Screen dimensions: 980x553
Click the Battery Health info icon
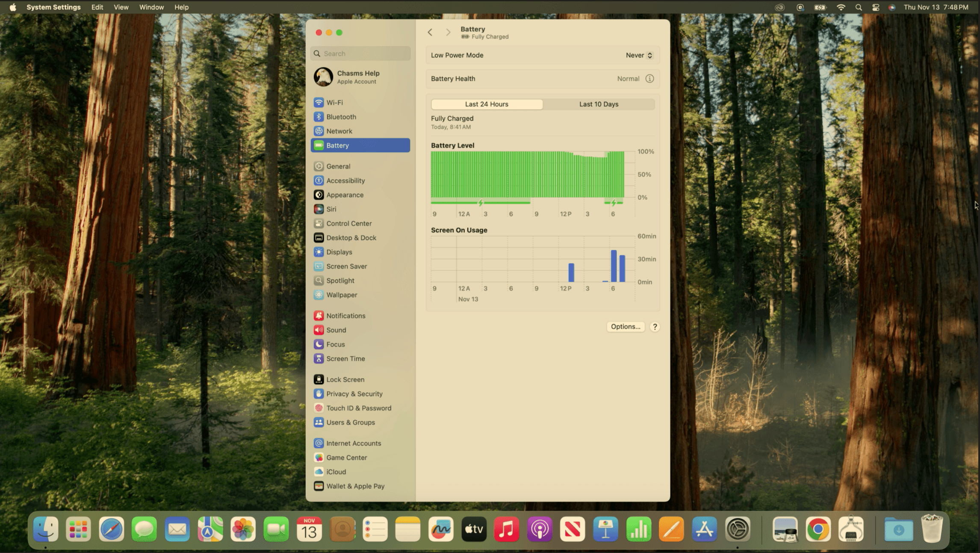point(649,79)
